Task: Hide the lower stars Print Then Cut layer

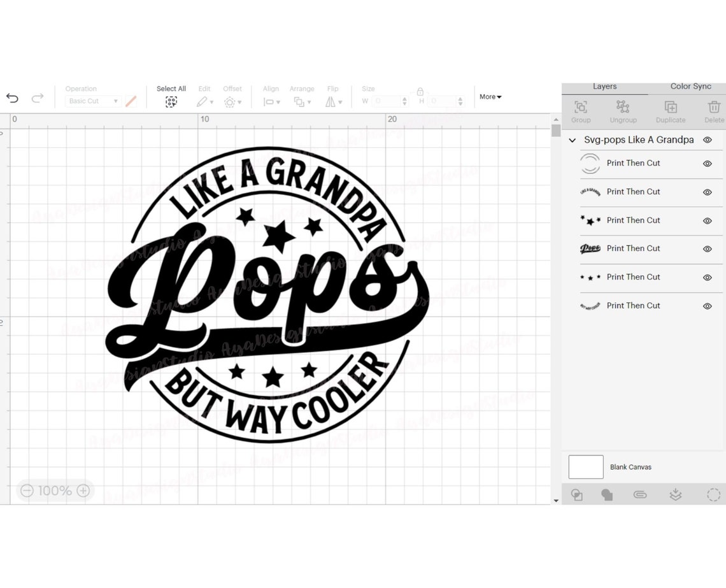Action: 708,278
